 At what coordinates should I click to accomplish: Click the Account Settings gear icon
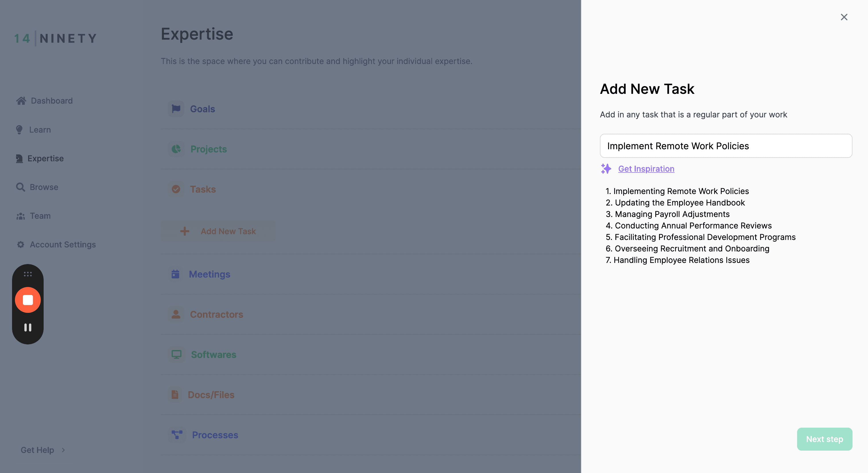(x=21, y=245)
